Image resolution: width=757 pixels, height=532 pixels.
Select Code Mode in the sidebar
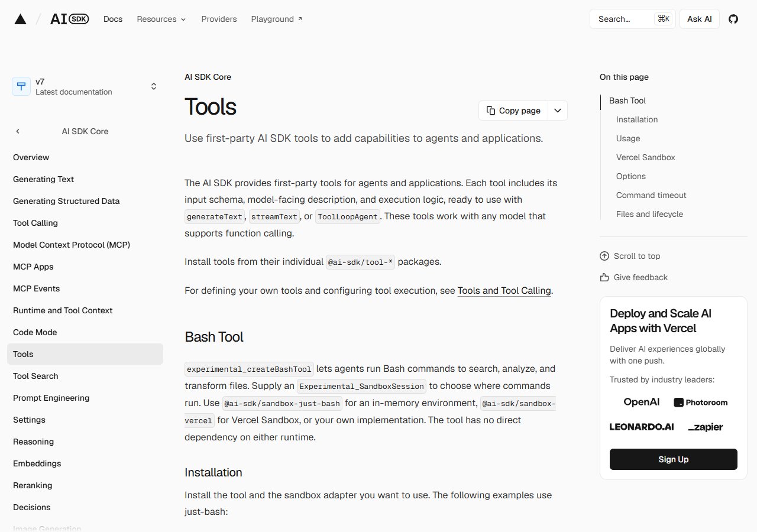coord(85,332)
